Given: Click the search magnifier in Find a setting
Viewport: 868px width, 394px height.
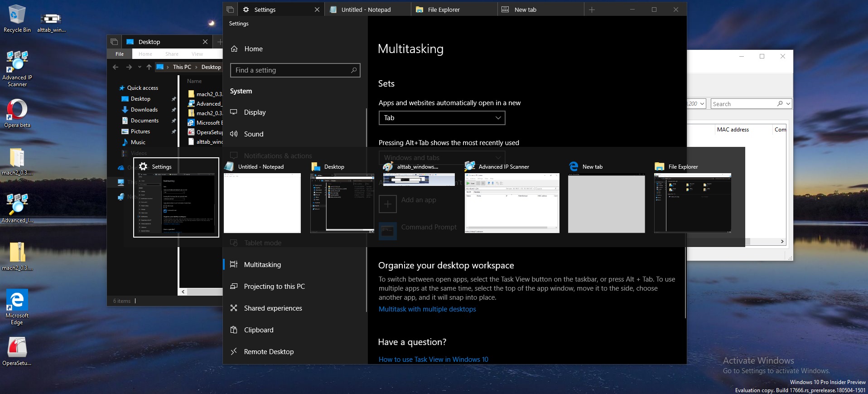Looking at the screenshot, I should [354, 70].
